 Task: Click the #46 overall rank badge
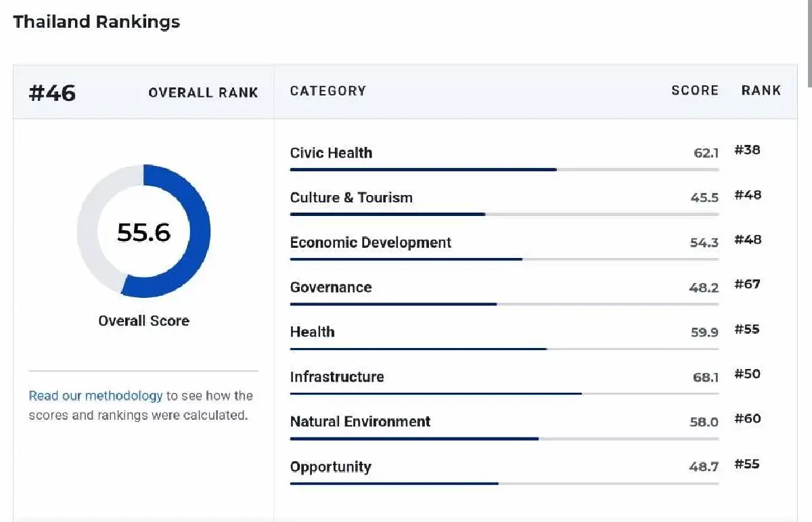coord(52,92)
